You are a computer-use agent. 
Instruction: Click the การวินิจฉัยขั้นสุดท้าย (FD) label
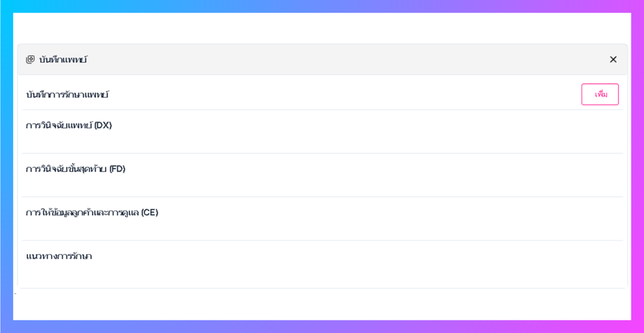[x=76, y=169]
